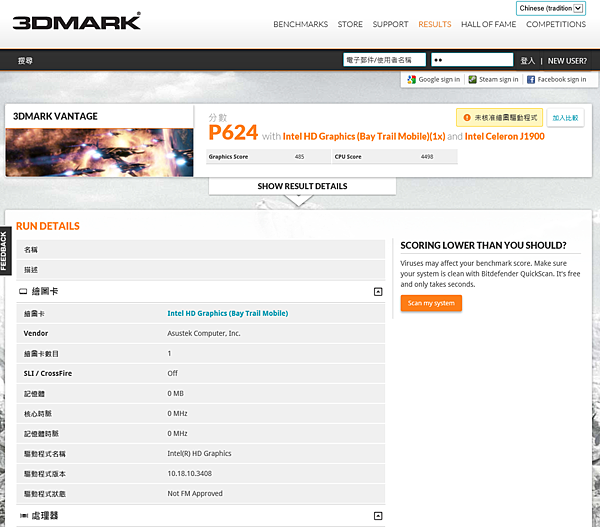
Task: Collapse the 繪圖卡 section
Action: tap(378, 292)
